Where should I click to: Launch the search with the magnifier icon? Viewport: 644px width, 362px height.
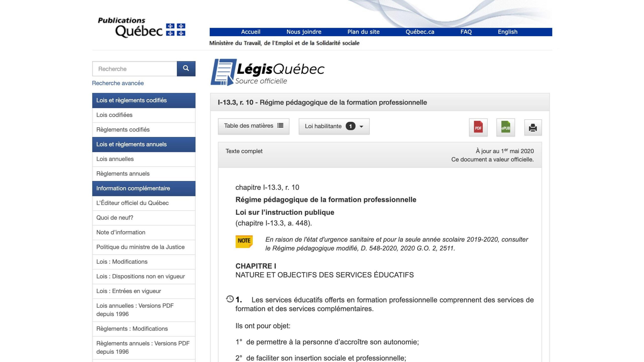pyautogui.click(x=186, y=69)
